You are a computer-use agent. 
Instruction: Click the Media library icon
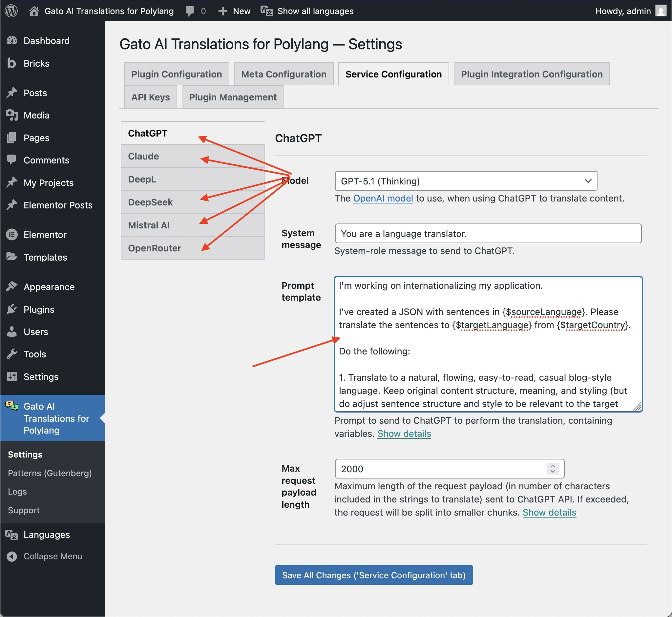12,115
